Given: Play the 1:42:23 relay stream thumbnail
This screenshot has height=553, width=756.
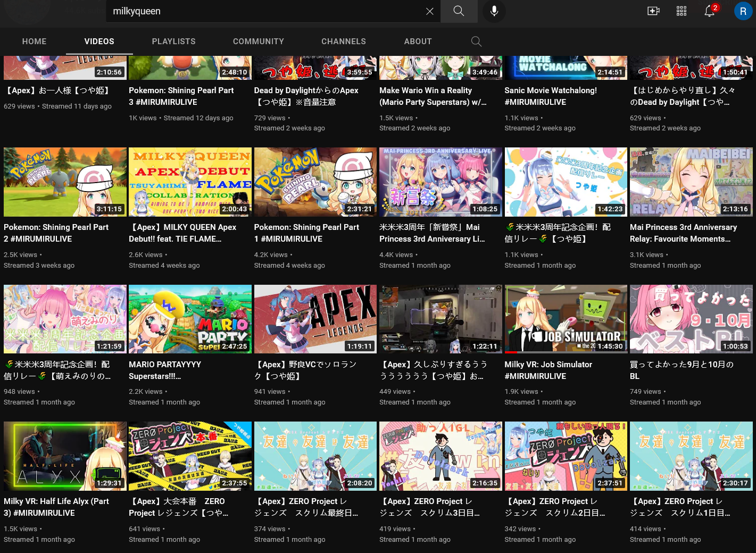Looking at the screenshot, I should pos(566,182).
